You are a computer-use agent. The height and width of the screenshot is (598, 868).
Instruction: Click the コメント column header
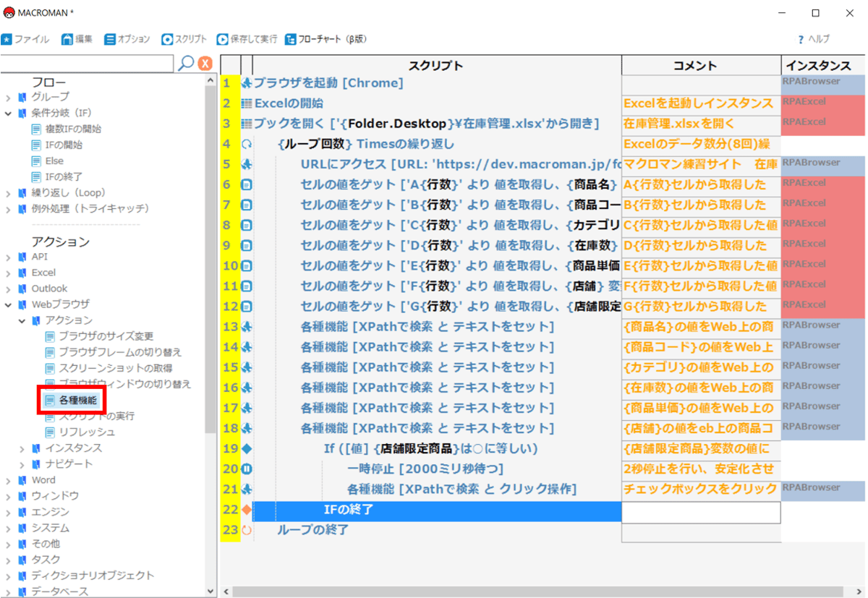click(x=701, y=65)
